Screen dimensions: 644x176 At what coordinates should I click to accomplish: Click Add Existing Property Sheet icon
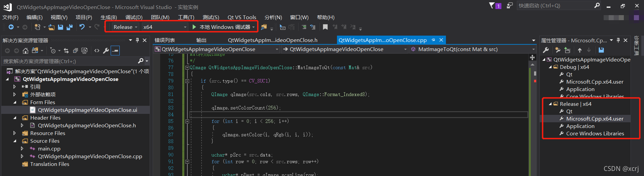(567, 50)
